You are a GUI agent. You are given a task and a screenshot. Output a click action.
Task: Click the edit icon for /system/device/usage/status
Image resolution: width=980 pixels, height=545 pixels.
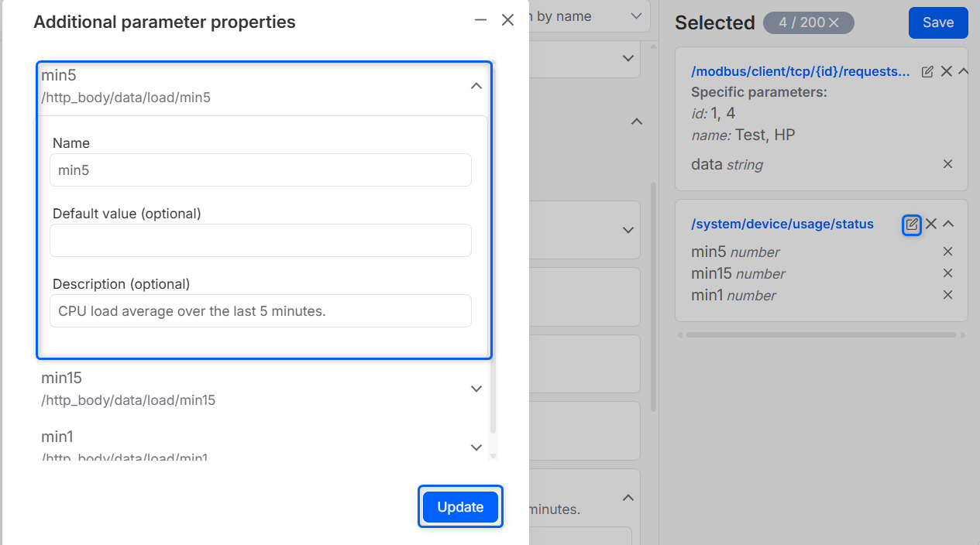pyautogui.click(x=912, y=225)
